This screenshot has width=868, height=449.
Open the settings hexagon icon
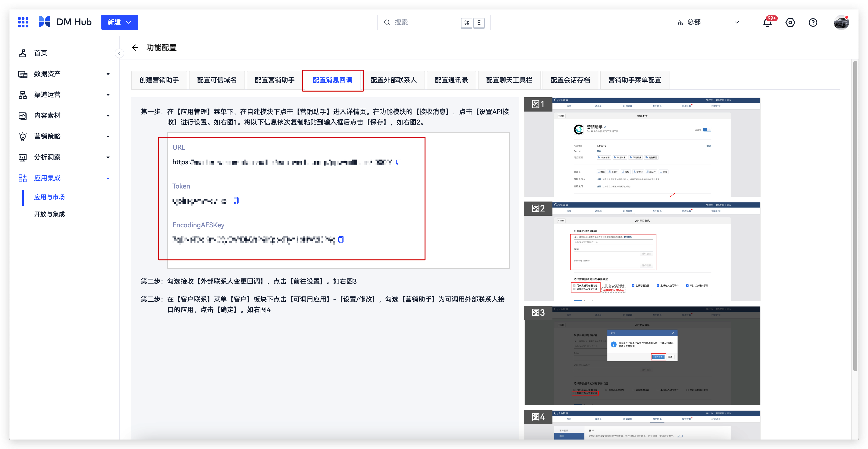[790, 22]
